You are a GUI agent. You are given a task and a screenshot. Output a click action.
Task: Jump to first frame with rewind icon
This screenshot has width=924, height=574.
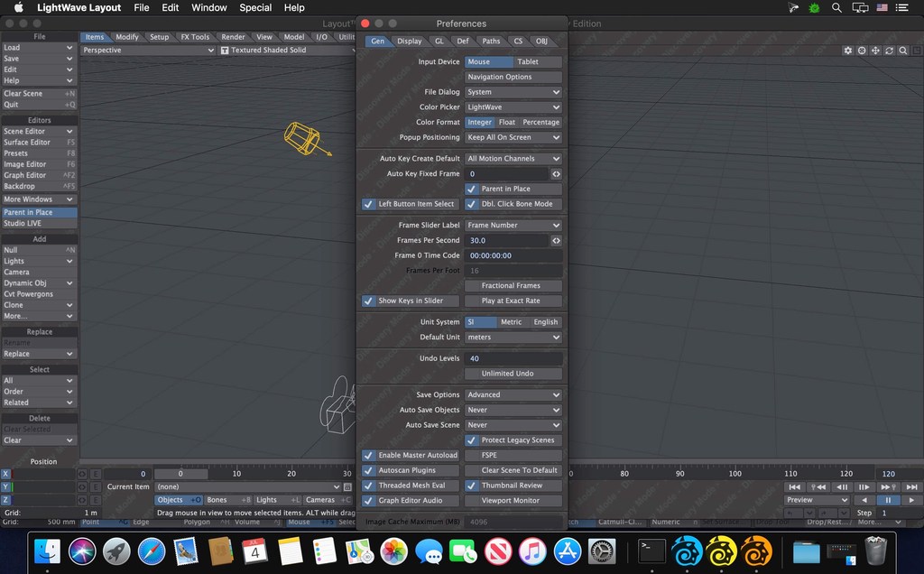tap(794, 486)
